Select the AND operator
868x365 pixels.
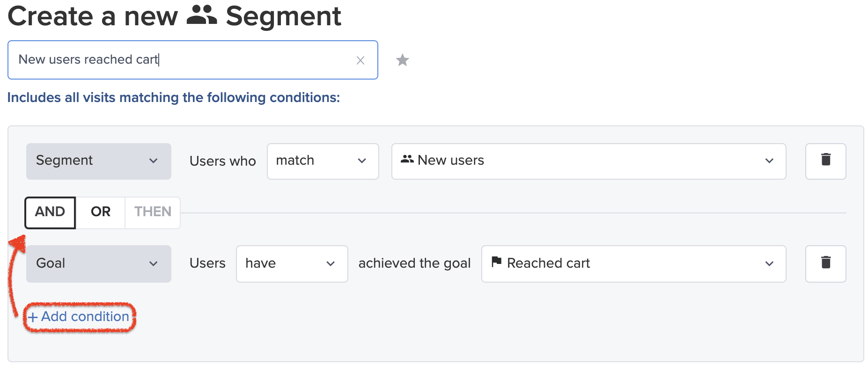(x=50, y=212)
